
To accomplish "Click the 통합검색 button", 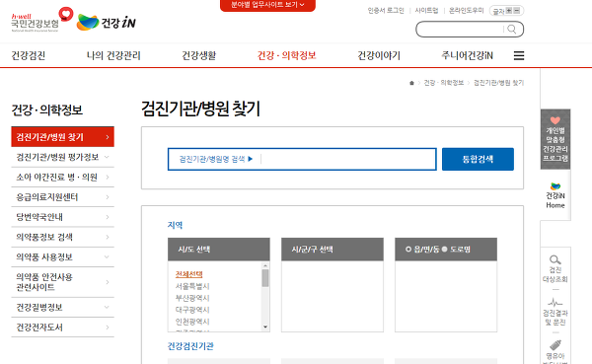I will [x=478, y=159].
